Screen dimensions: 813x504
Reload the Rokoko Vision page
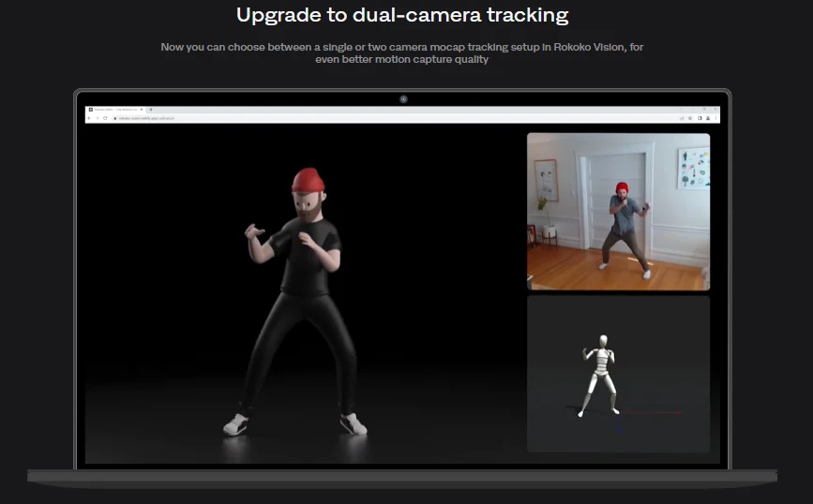pos(105,118)
